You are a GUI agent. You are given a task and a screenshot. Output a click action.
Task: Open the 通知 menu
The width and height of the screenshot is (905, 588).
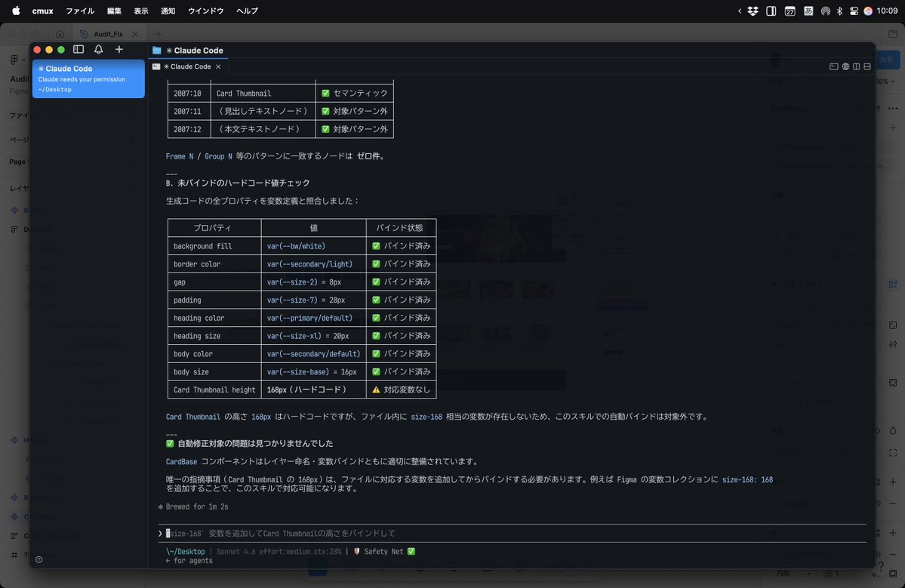[168, 11]
